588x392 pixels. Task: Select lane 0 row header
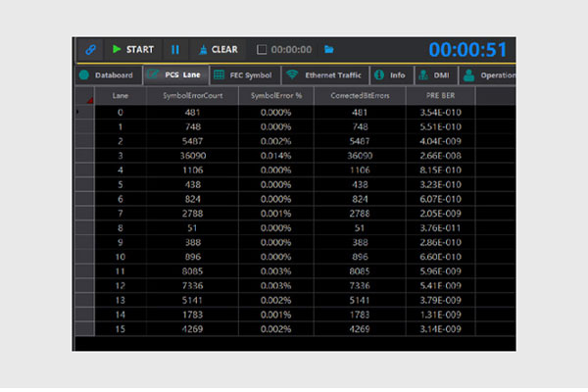(x=84, y=112)
